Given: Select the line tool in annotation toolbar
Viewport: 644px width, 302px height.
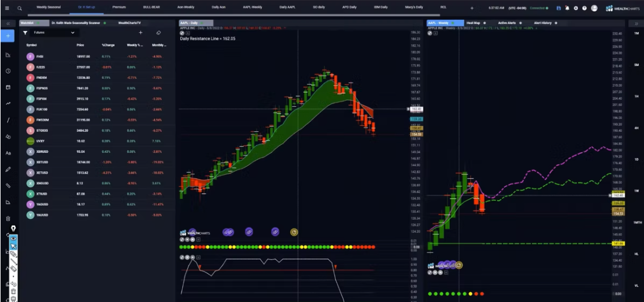Looking at the screenshot, I should click(13, 261).
